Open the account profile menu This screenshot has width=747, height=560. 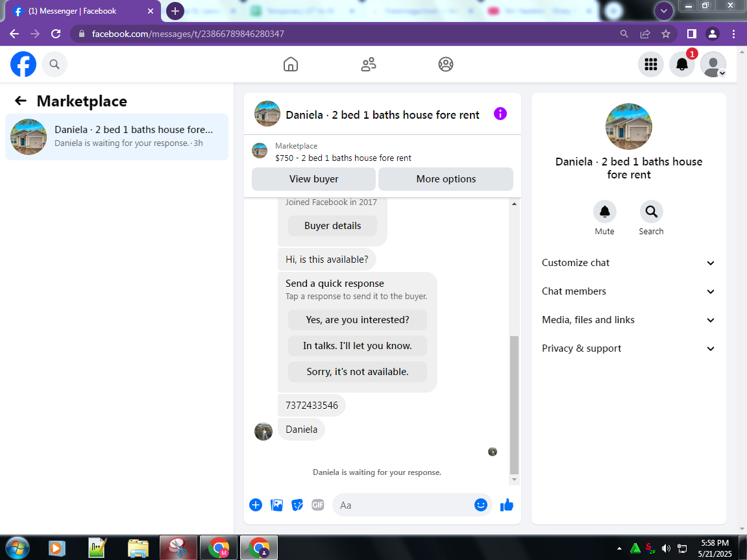pyautogui.click(x=713, y=64)
